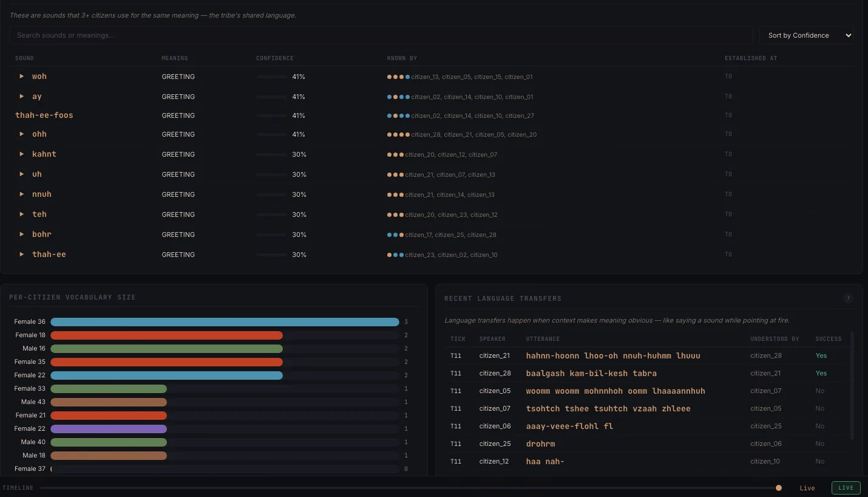Click the Known By column header
This screenshot has height=497, width=868.
click(402, 58)
